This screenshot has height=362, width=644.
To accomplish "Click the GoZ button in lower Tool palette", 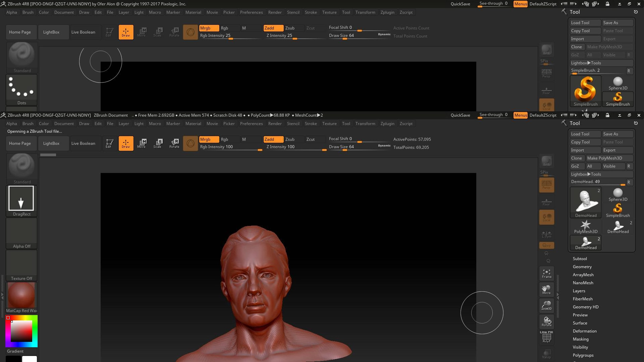I will coord(577,166).
